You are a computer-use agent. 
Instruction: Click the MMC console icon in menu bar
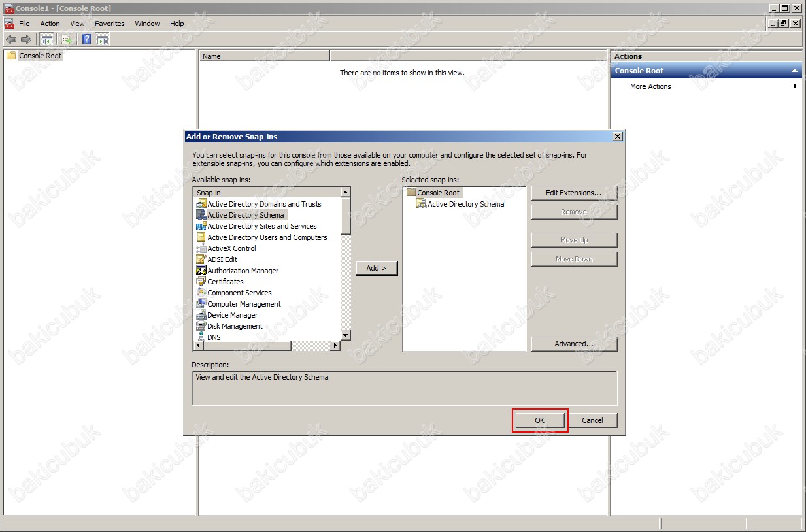pyautogui.click(x=9, y=24)
